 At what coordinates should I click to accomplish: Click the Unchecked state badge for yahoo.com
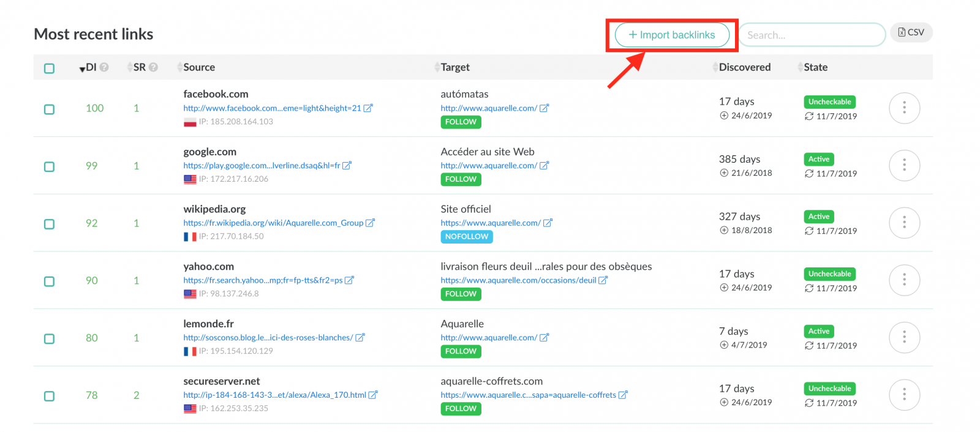click(829, 274)
